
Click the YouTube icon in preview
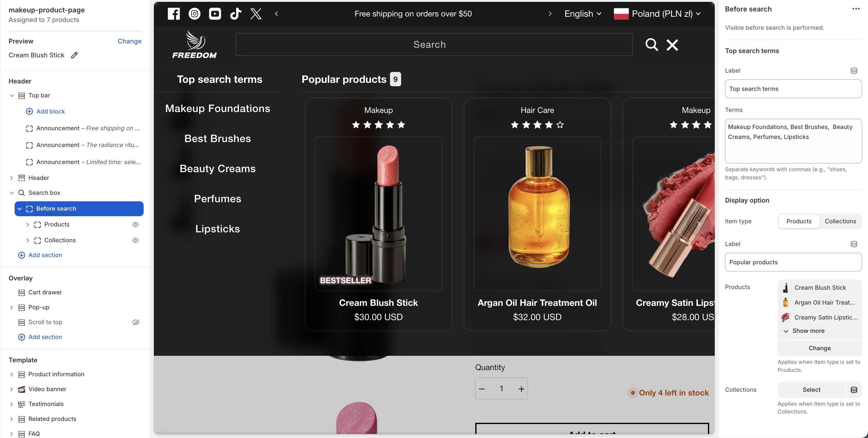pyautogui.click(x=215, y=14)
